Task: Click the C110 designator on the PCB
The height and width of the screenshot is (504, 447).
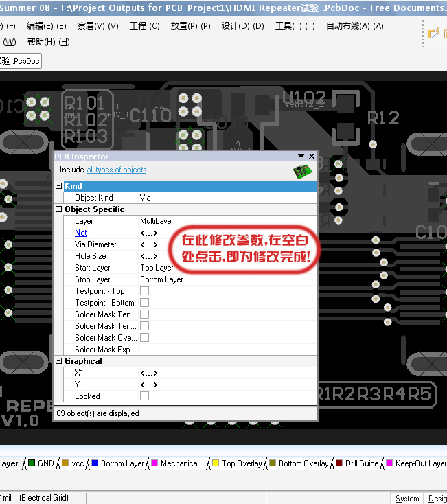Action: point(150,115)
